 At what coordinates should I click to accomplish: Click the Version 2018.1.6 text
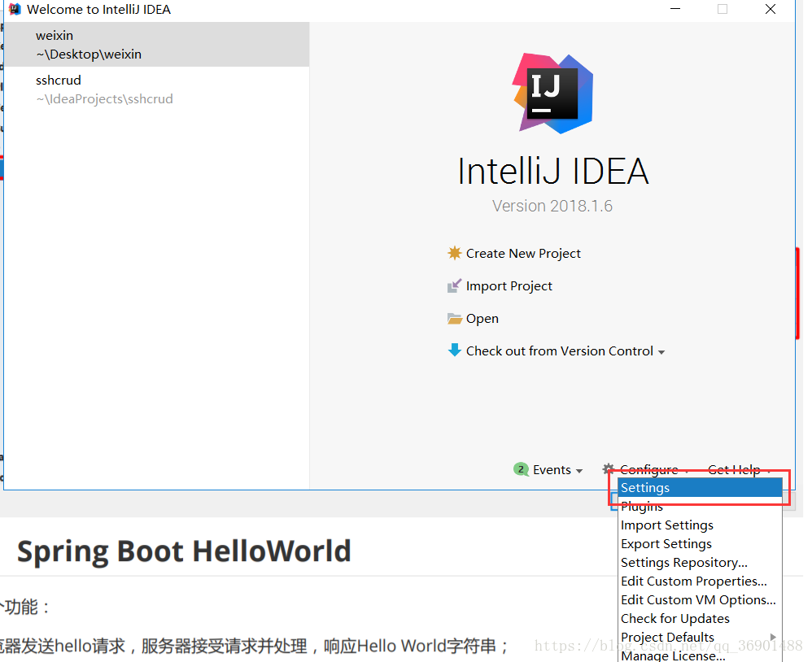[552, 206]
